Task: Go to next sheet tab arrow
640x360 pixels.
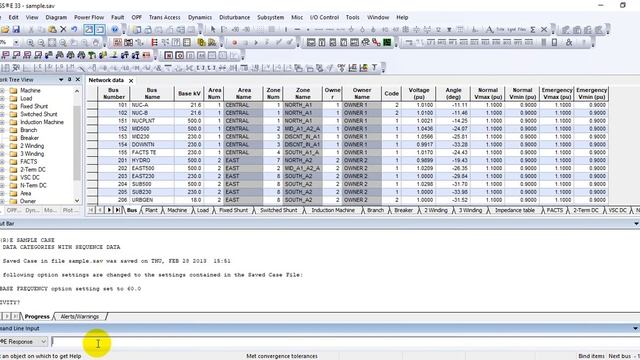Action: 109,210
